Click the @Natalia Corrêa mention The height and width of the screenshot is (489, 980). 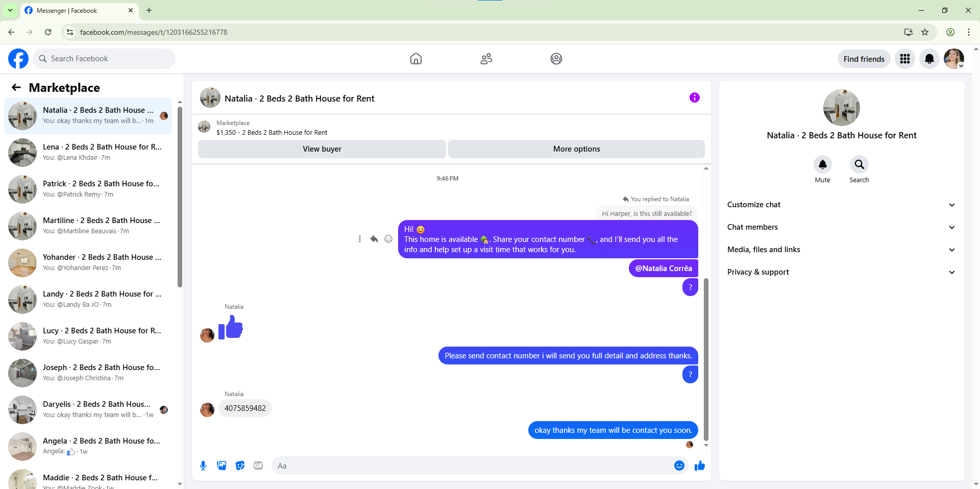click(x=664, y=268)
